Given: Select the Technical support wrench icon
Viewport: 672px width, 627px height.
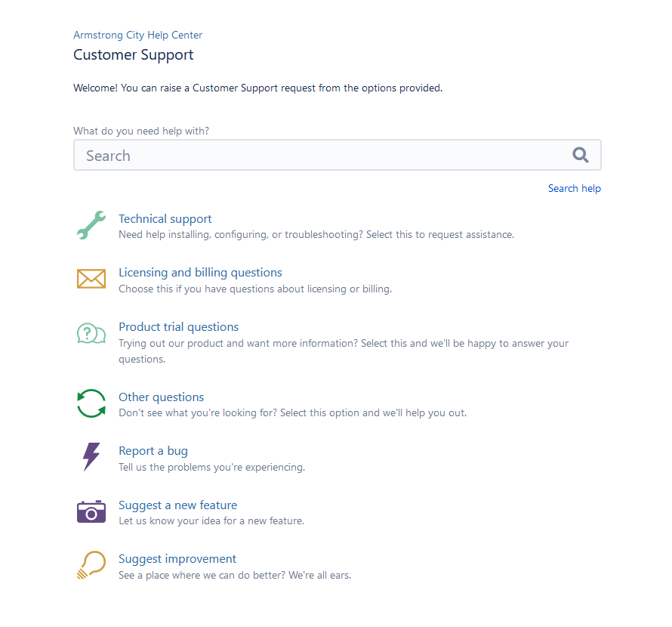Looking at the screenshot, I should [x=91, y=224].
